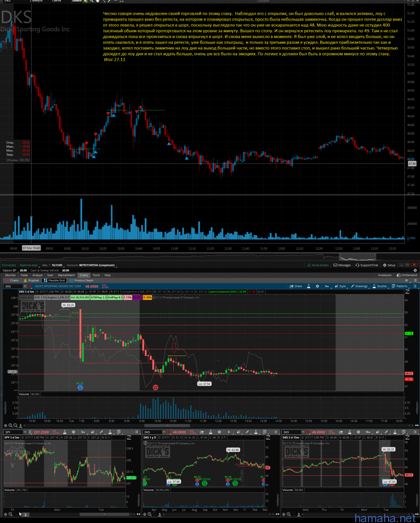Open SPY chart settings gear
The image size is (420, 523).
pyautogui.click(x=74, y=432)
